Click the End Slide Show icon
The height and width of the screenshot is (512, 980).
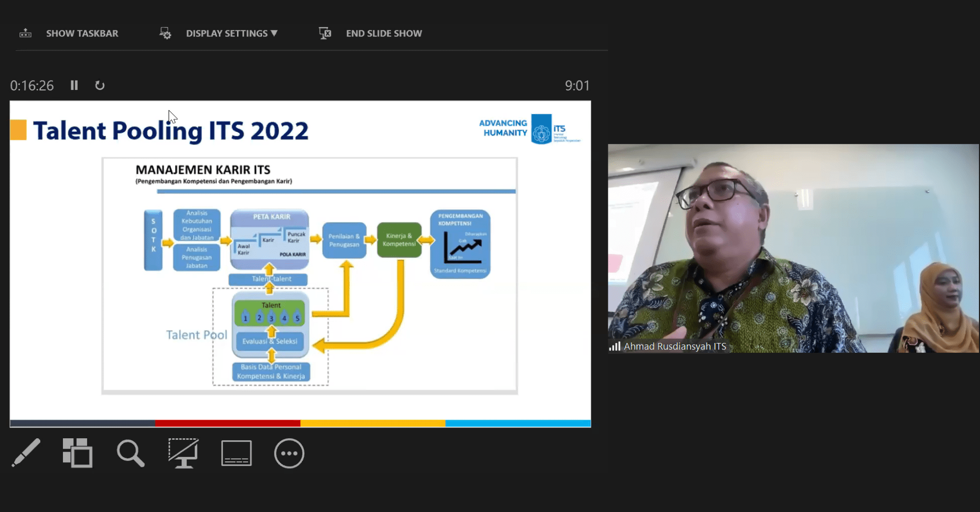325,33
